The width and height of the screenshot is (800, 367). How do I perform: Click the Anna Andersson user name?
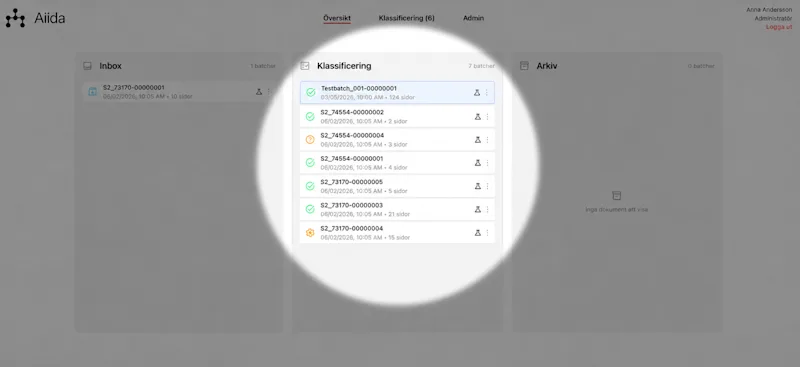(x=769, y=10)
